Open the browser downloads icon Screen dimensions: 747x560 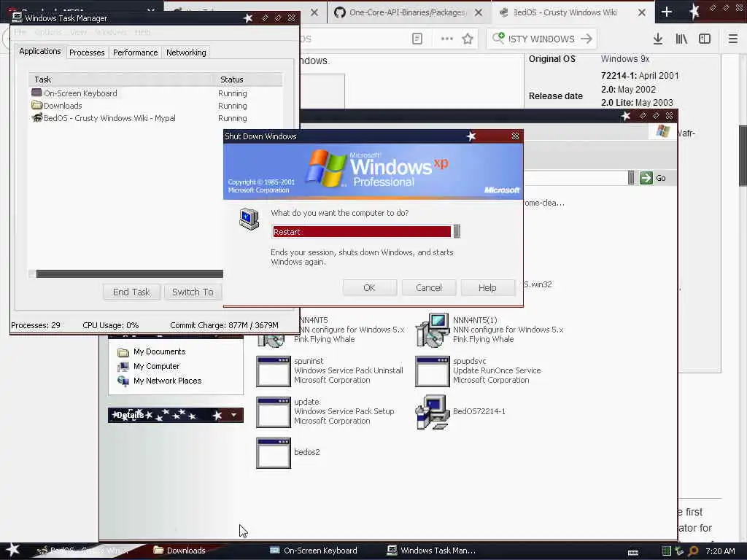658,39
